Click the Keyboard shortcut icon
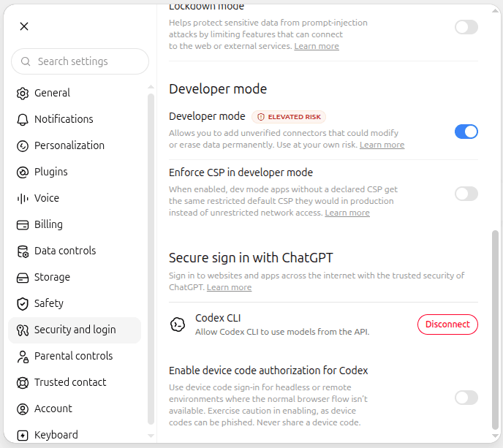 [23, 435]
